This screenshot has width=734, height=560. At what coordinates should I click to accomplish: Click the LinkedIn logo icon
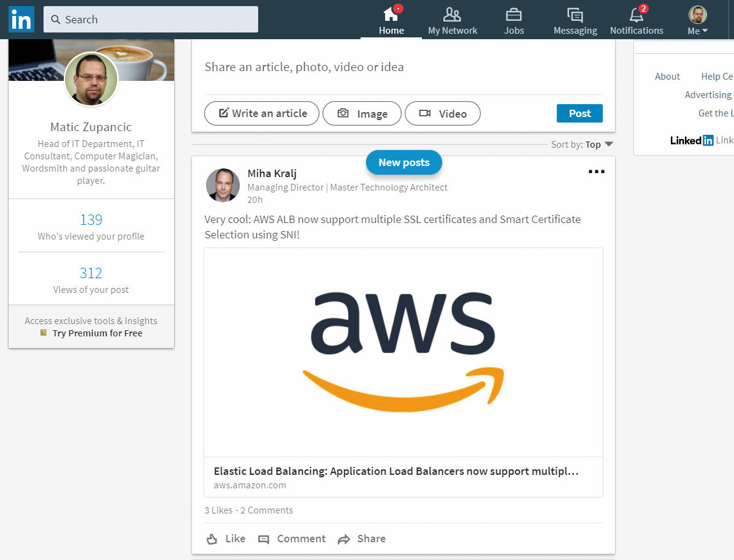(x=21, y=19)
